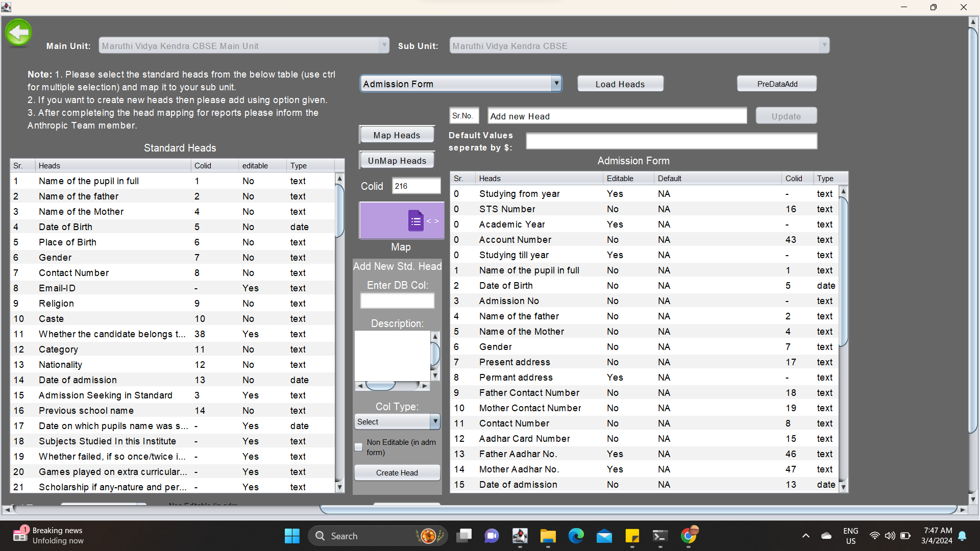980x551 pixels.
Task: Select the Aadhar Card Number row
Action: click(x=524, y=439)
